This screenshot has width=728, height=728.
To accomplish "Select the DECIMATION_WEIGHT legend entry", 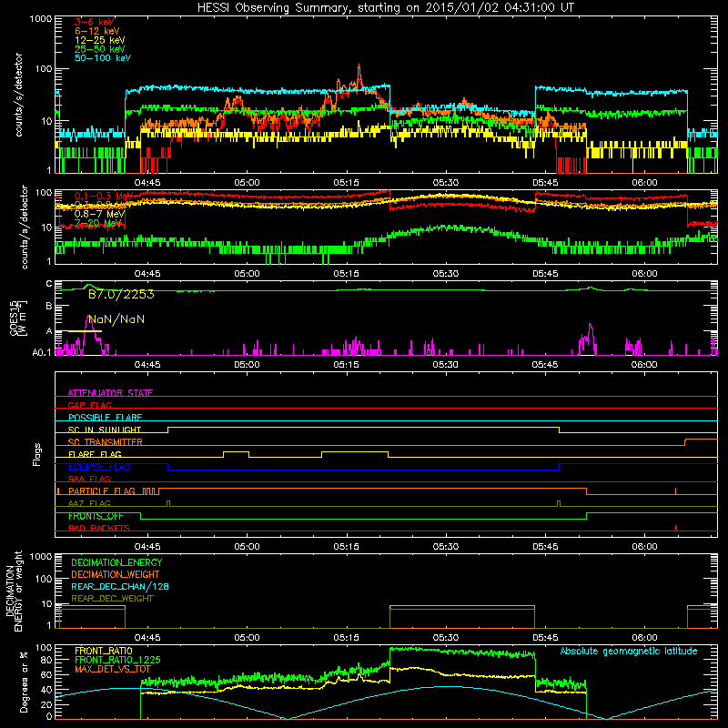I will pos(116,574).
